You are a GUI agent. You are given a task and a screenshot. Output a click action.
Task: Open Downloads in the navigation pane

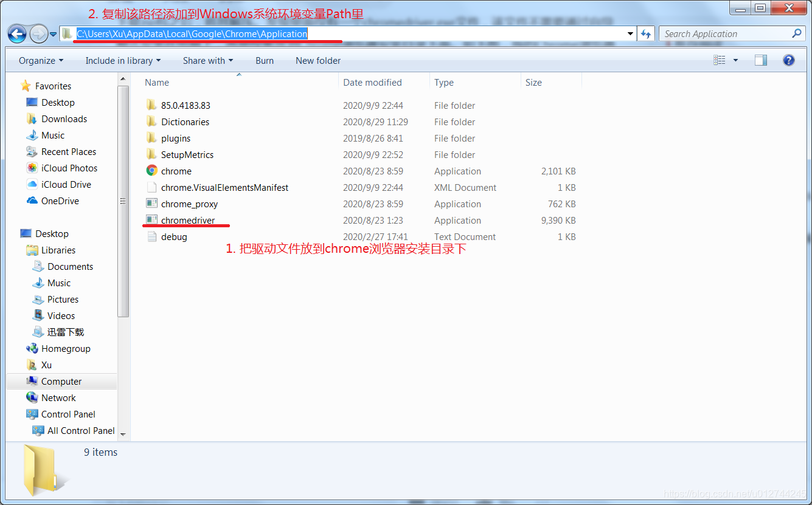[x=64, y=119]
